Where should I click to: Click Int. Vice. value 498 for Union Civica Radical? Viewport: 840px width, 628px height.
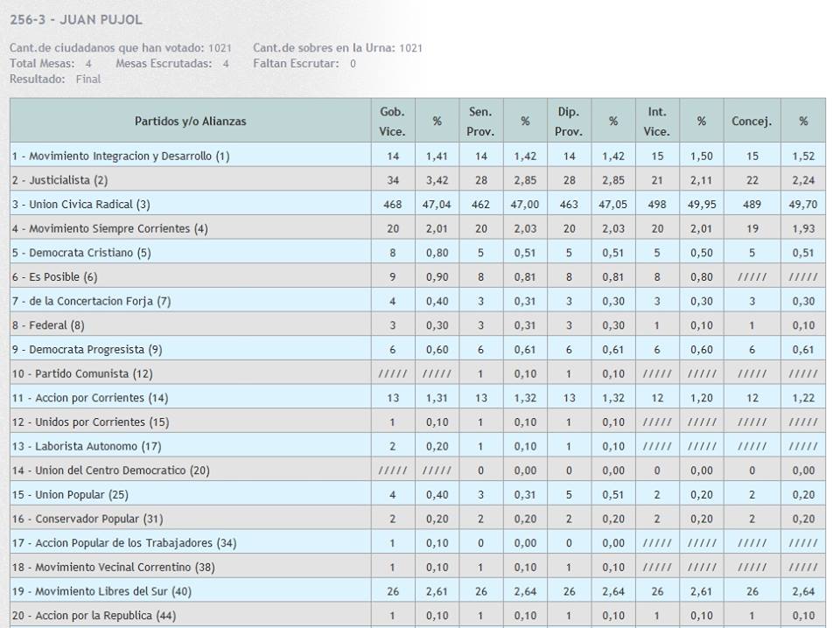coord(657,205)
